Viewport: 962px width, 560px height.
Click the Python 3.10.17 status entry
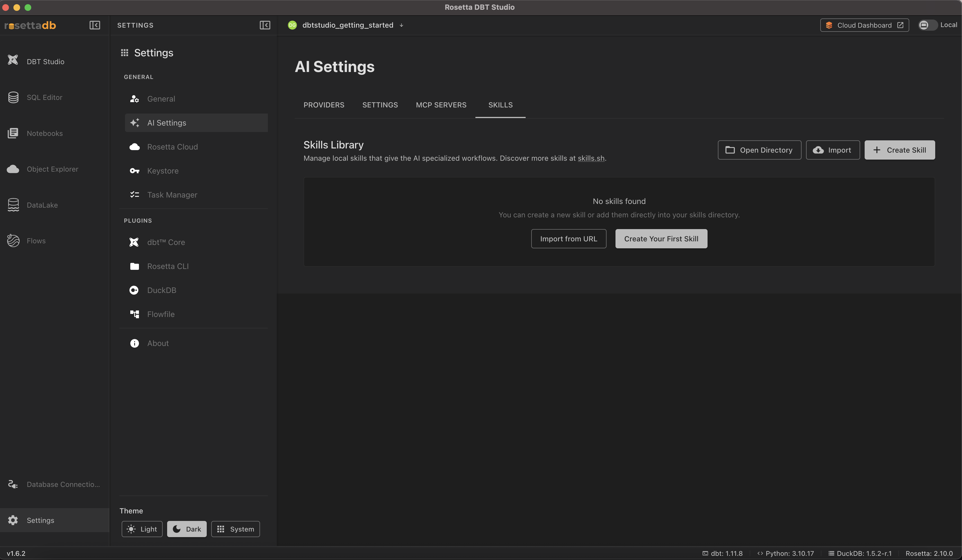point(786,554)
